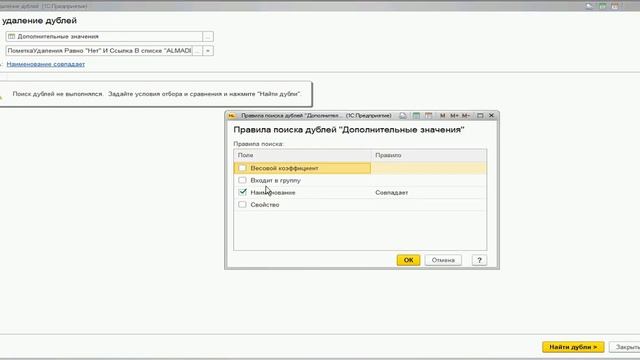The image size is (640, 360).
Task: Open help with the ? button
Action: click(479, 260)
